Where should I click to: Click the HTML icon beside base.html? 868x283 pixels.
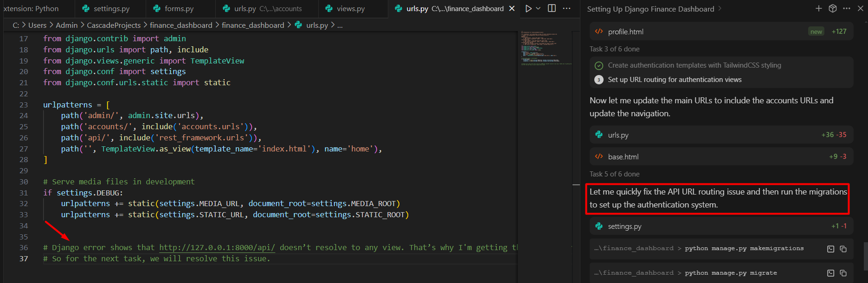(599, 157)
